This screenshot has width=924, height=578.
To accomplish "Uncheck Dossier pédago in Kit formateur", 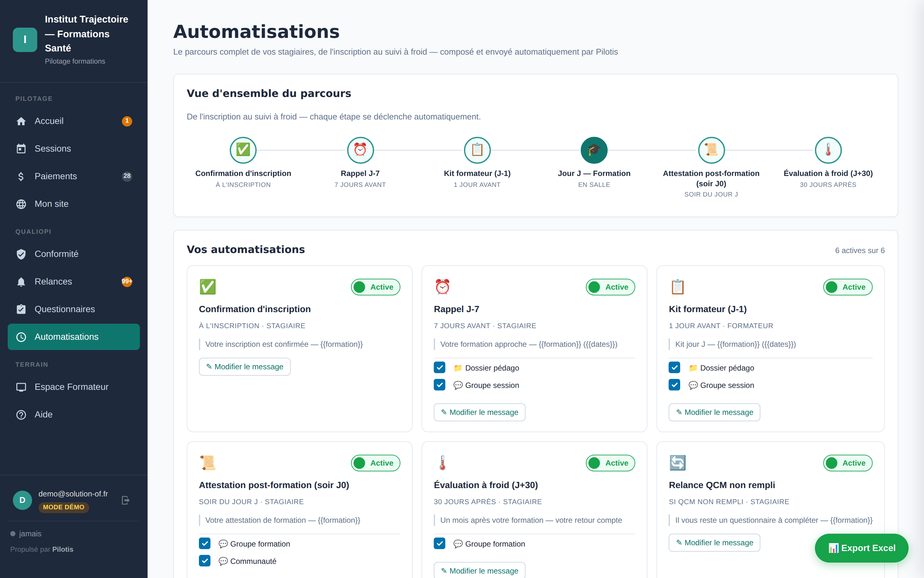I will [674, 368].
